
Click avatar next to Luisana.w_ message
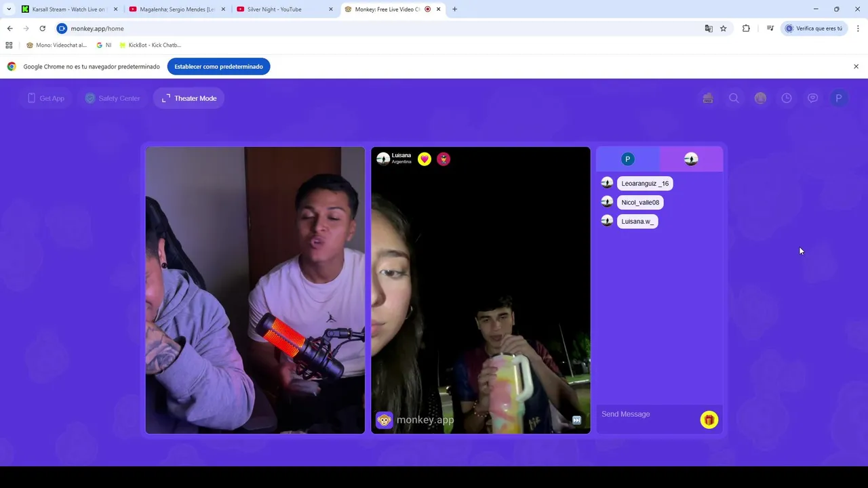[607, 221]
